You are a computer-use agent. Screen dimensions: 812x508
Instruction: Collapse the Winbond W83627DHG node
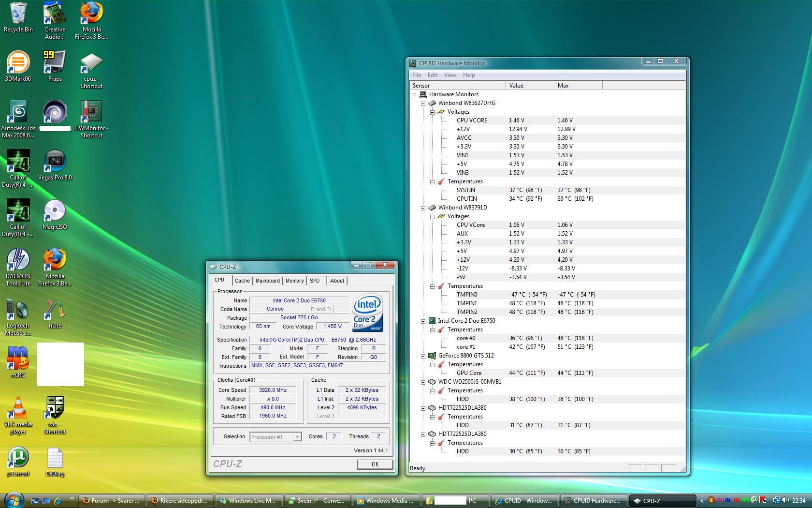point(423,103)
